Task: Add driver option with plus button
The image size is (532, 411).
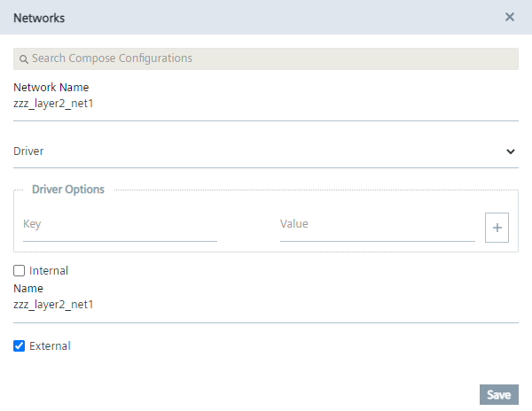Action: point(497,228)
